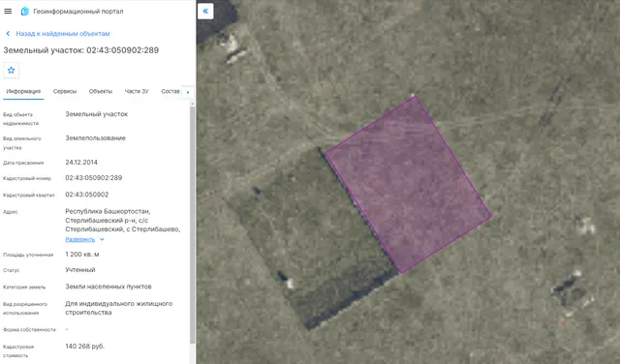Click the Дата присвоения label

click(23, 163)
